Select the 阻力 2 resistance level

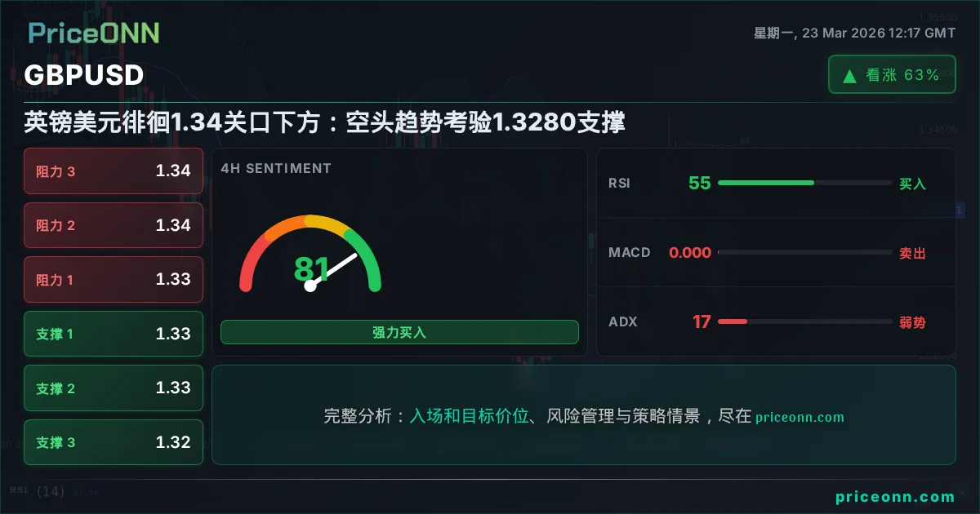coord(114,225)
